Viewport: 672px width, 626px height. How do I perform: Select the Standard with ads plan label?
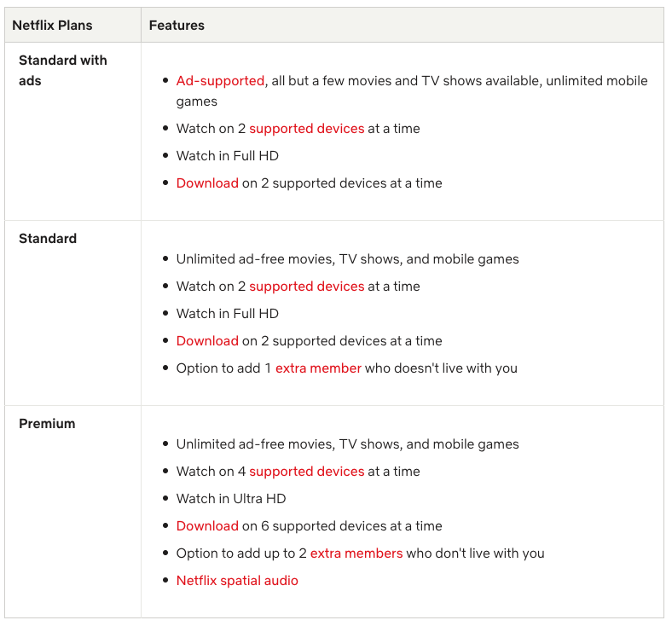[62, 71]
